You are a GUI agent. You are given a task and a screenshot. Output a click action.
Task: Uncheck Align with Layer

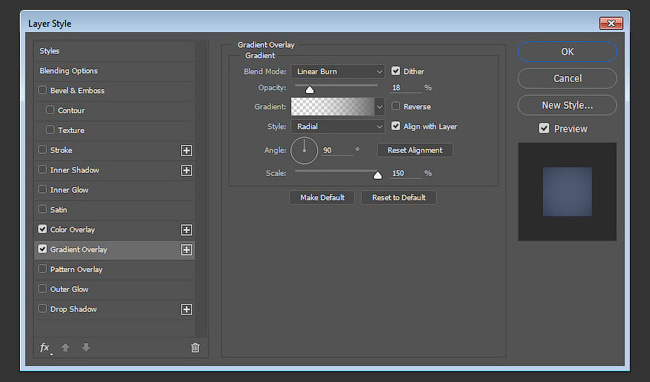pyautogui.click(x=396, y=126)
